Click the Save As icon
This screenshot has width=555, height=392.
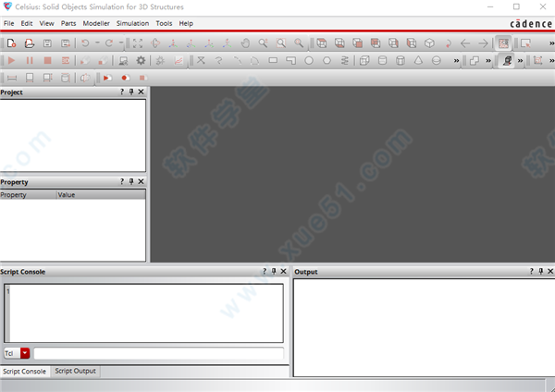[x=66, y=43]
